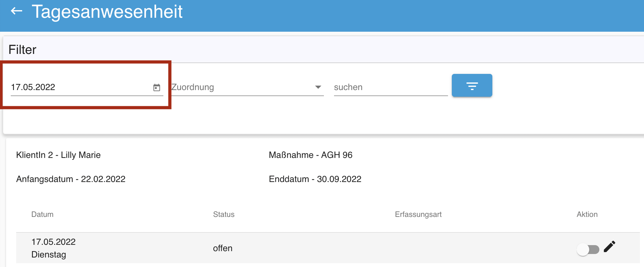Click the back arrow next to Tagesanwesenheit

pos(16,11)
